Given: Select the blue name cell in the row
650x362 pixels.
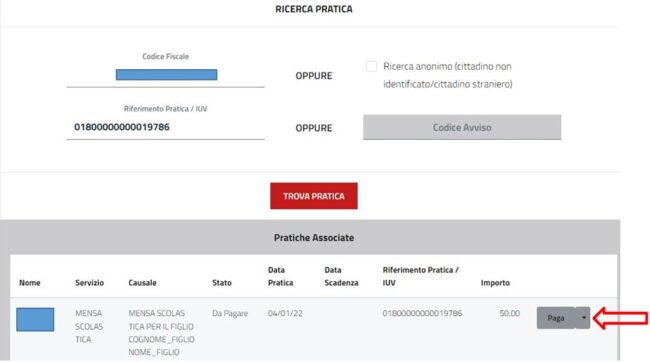Looking at the screenshot, I should click(x=35, y=319).
